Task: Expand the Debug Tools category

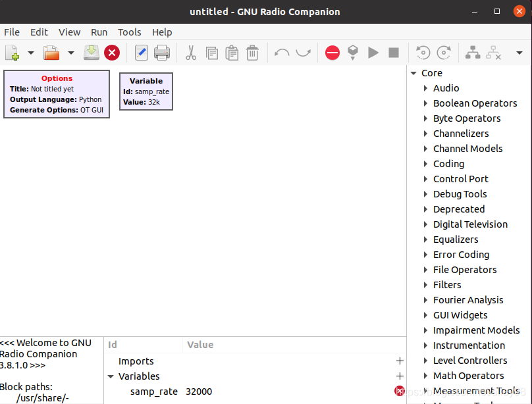Action: (x=425, y=194)
